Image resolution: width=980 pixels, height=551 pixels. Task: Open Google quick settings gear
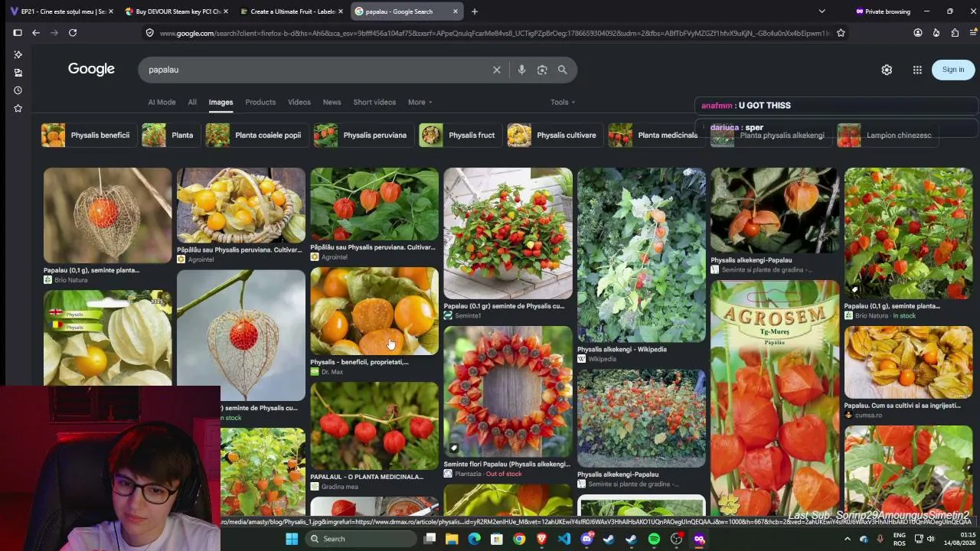[x=887, y=70]
